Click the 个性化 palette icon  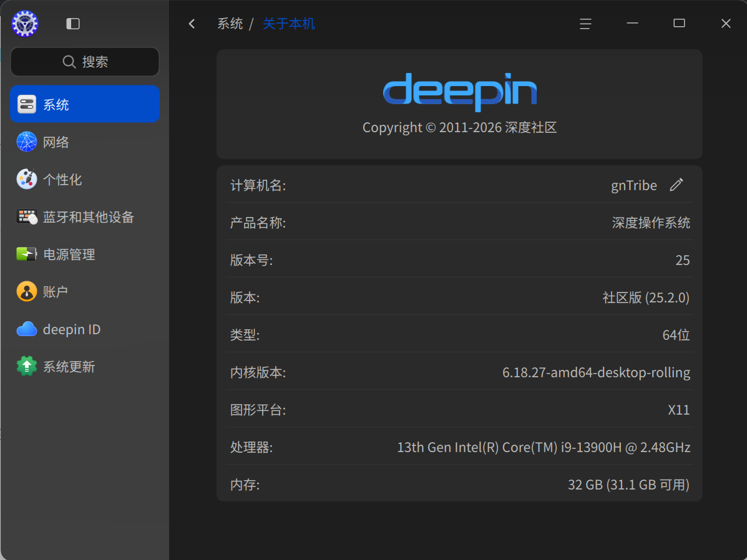coord(27,180)
